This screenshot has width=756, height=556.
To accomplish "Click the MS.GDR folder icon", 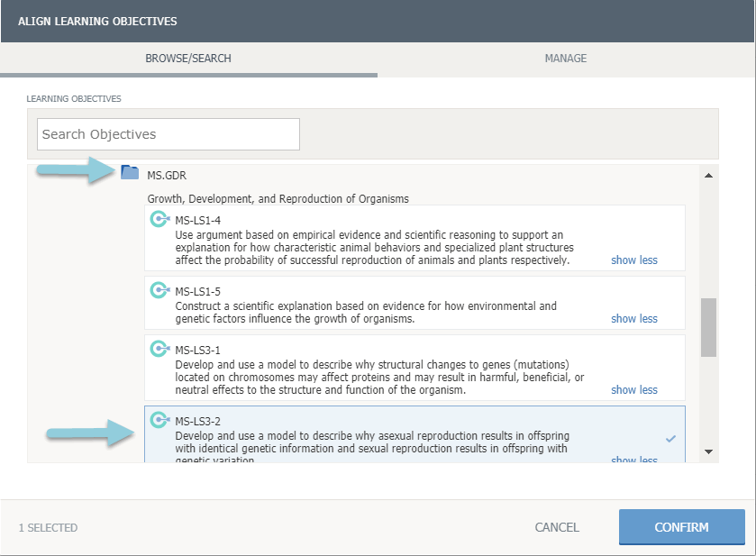I will 130,173.
